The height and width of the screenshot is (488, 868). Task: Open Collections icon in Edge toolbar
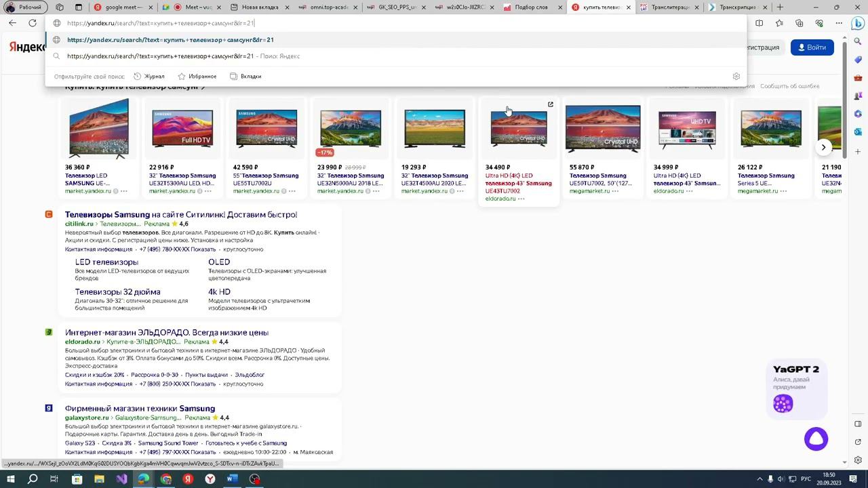pyautogui.click(x=799, y=23)
